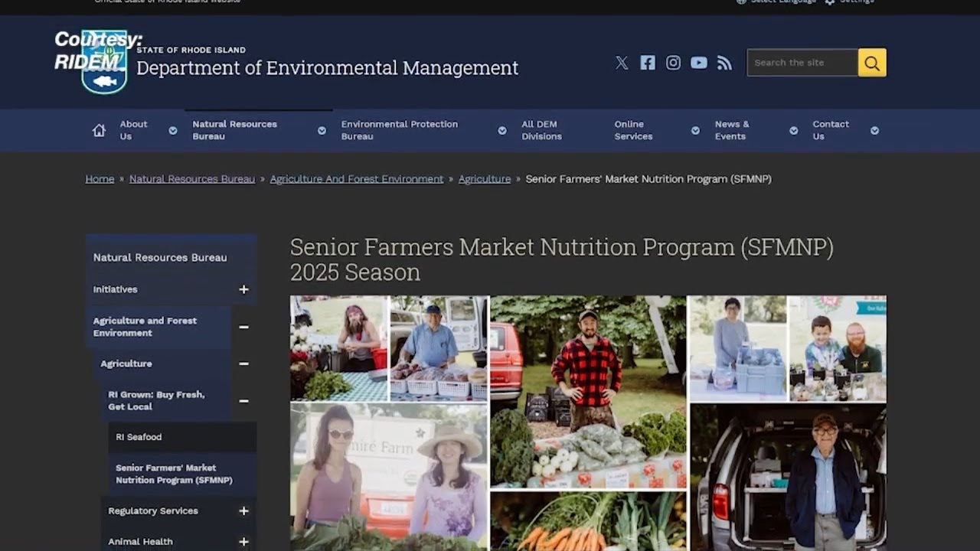Select Initiatives in the sidebar
Screen dimensions: 980x551
click(116, 289)
